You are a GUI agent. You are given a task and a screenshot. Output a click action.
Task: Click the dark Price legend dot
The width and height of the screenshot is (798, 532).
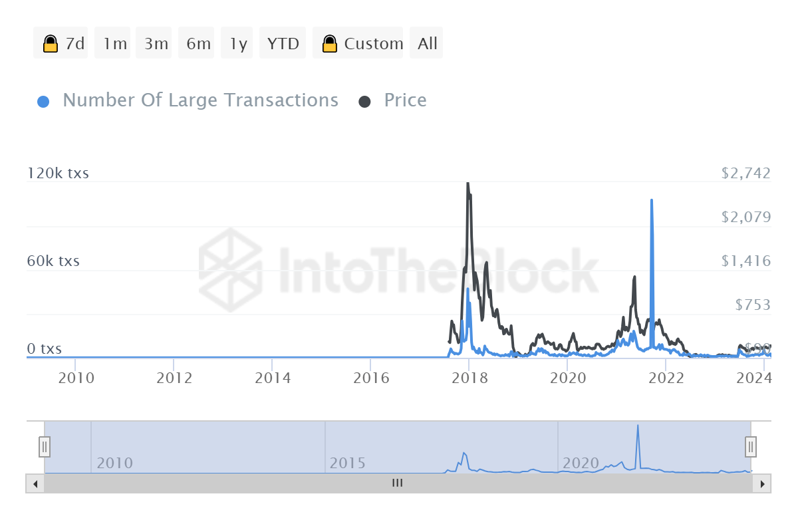[x=364, y=102]
